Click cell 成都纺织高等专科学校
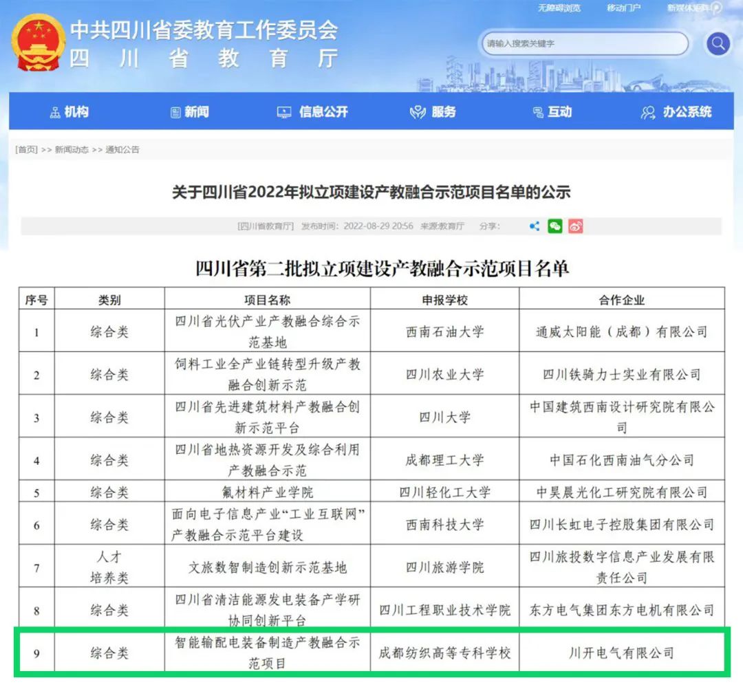Viewport: 743px width, 700px height. (444, 653)
